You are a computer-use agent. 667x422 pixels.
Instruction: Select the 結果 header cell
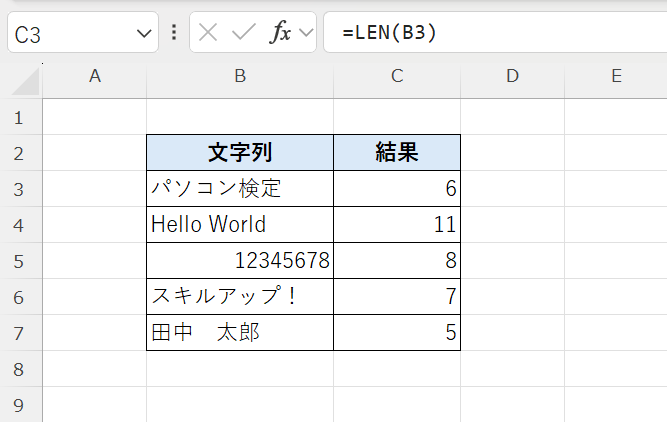click(397, 152)
